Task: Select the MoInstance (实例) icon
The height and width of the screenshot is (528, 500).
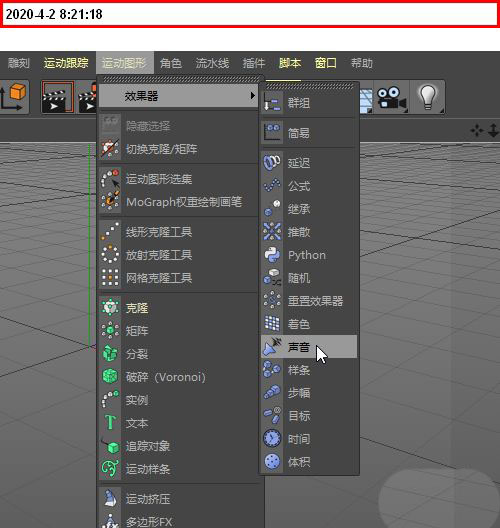Action: [110, 400]
